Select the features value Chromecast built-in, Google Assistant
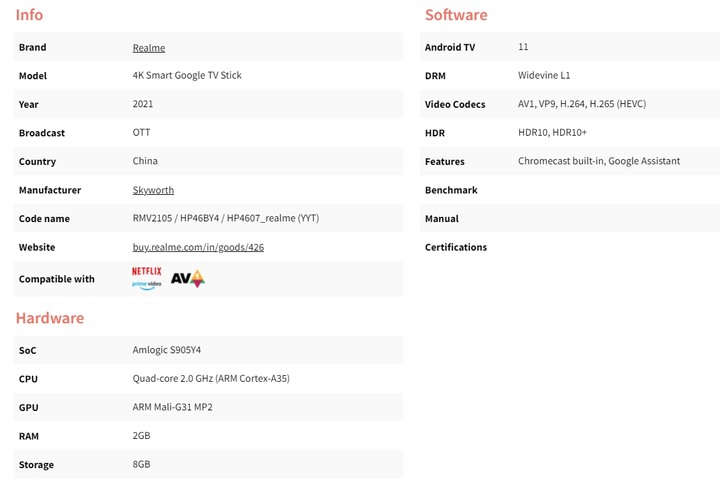The height and width of the screenshot is (485, 720). pyautogui.click(x=599, y=161)
